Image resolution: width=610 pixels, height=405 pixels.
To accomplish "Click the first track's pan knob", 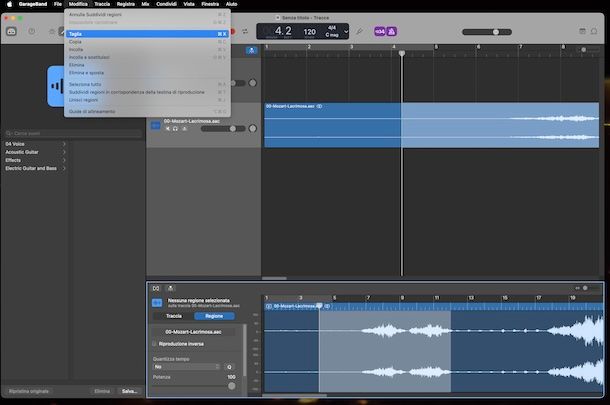I will [252, 83].
